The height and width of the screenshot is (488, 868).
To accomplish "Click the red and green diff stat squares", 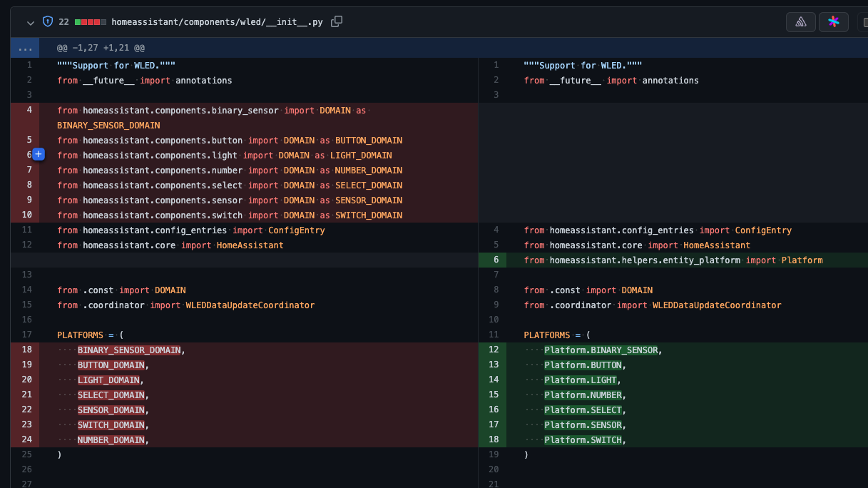I will click(89, 21).
